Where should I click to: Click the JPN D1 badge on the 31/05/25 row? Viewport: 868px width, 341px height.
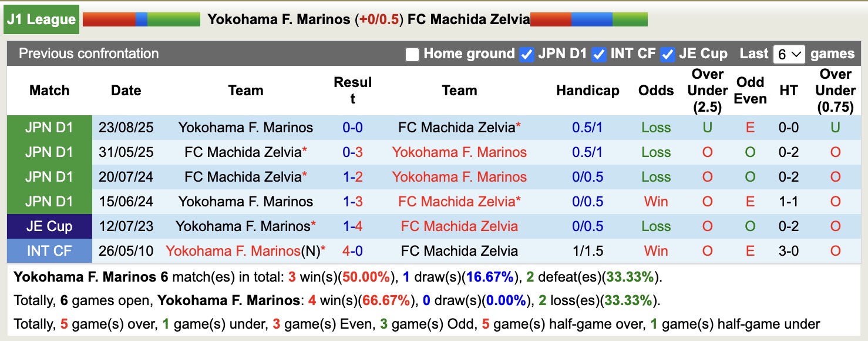point(49,152)
